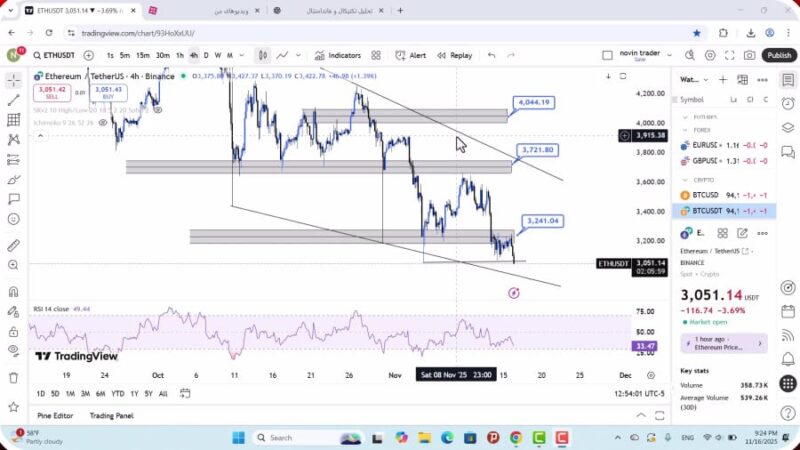The width and height of the screenshot is (800, 450).
Task: Click the Undo arrow in toolbar
Action: (x=491, y=55)
